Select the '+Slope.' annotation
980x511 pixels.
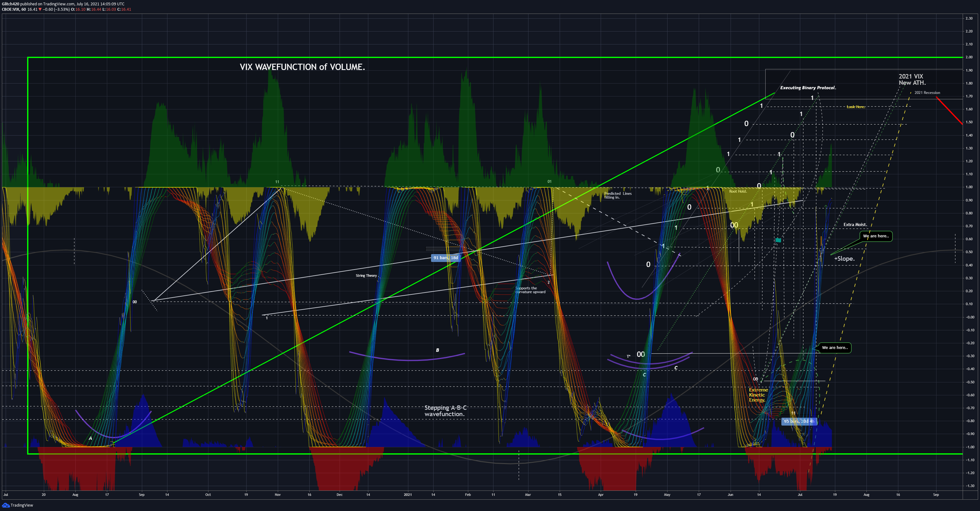click(844, 258)
